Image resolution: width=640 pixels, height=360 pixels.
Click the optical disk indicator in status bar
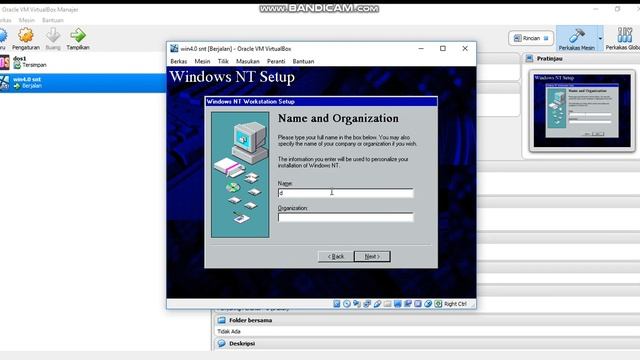click(347, 304)
